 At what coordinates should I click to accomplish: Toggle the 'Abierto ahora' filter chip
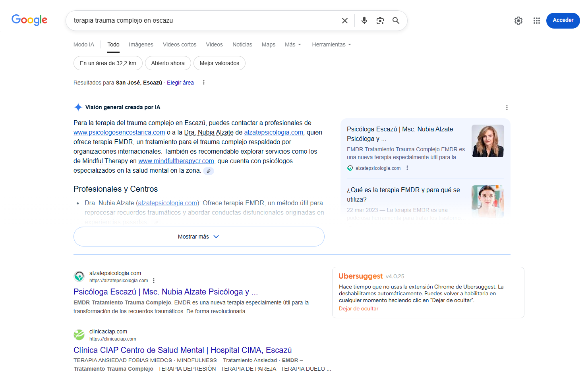click(168, 63)
